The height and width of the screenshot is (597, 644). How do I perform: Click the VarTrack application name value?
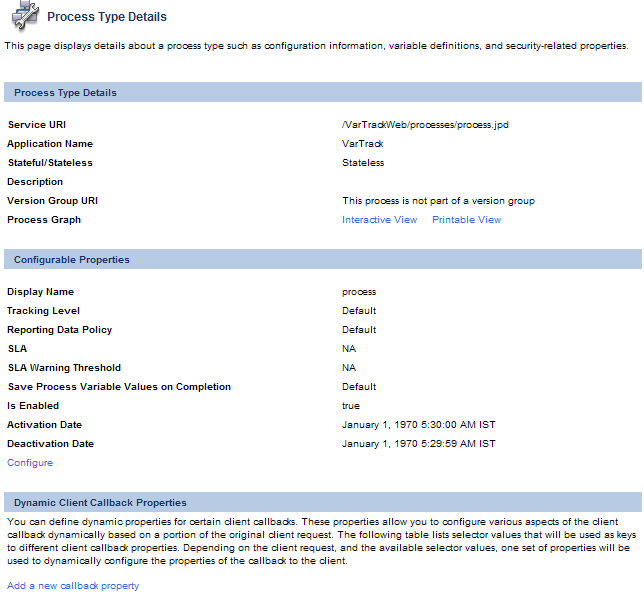363,144
